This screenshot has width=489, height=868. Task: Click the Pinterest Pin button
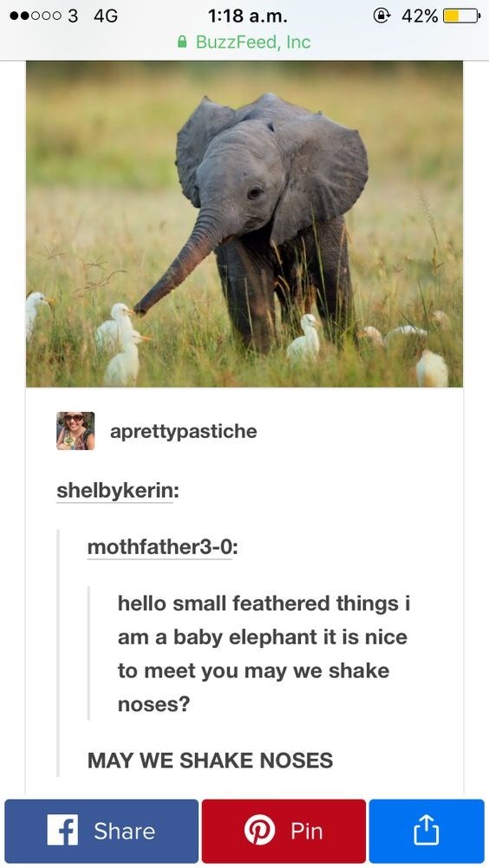click(x=284, y=831)
